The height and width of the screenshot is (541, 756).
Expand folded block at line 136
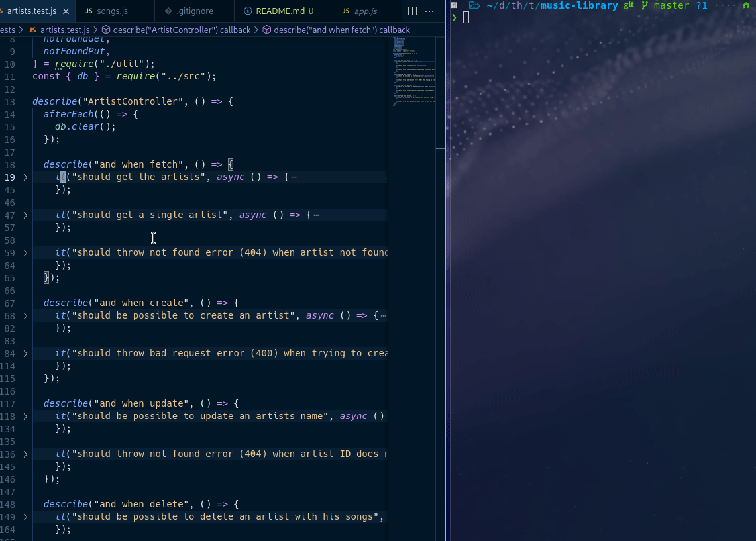point(26,454)
